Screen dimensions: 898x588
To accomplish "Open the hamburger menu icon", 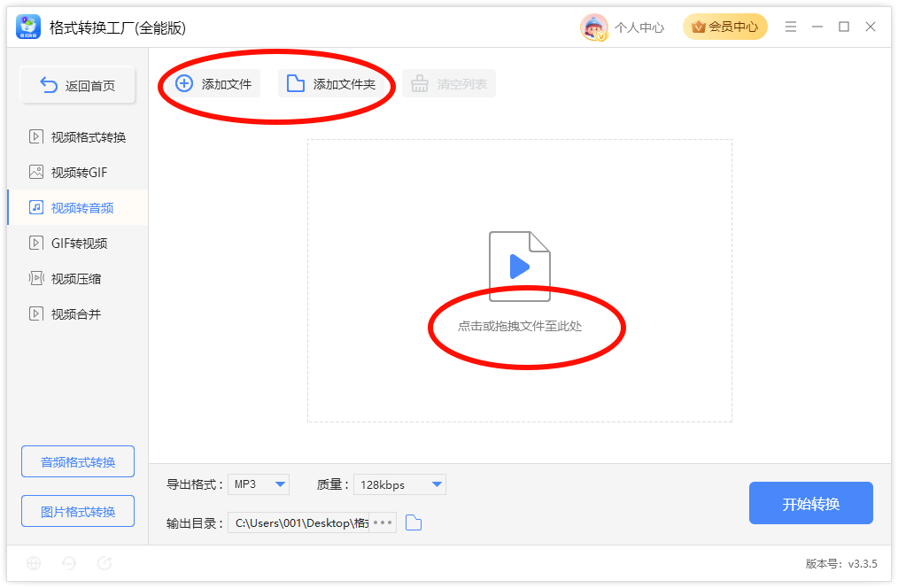I will pos(791,27).
